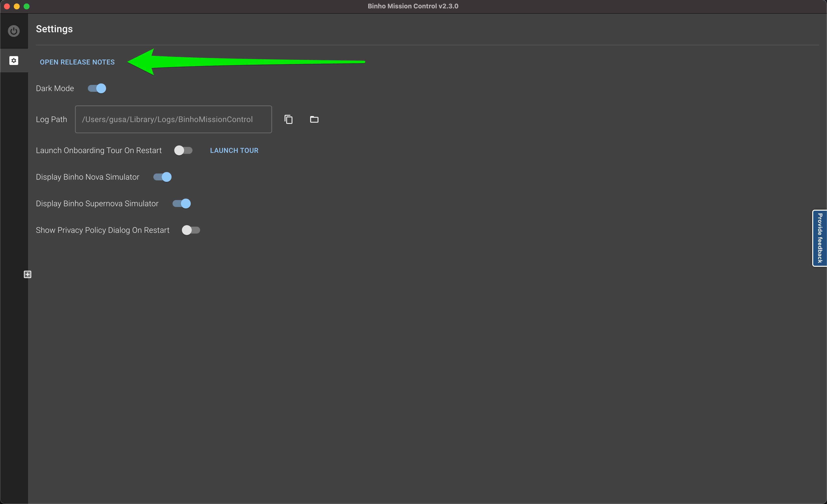Image resolution: width=827 pixels, height=504 pixels.
Task: Click the Log Path label
Action: [x=52, y=119]
